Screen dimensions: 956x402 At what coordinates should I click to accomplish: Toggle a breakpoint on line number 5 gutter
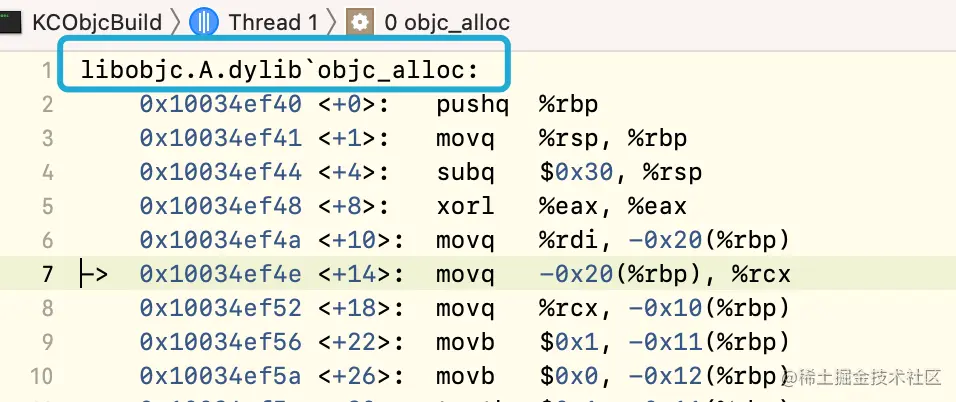pyautogui.click(x=48, y=206)
